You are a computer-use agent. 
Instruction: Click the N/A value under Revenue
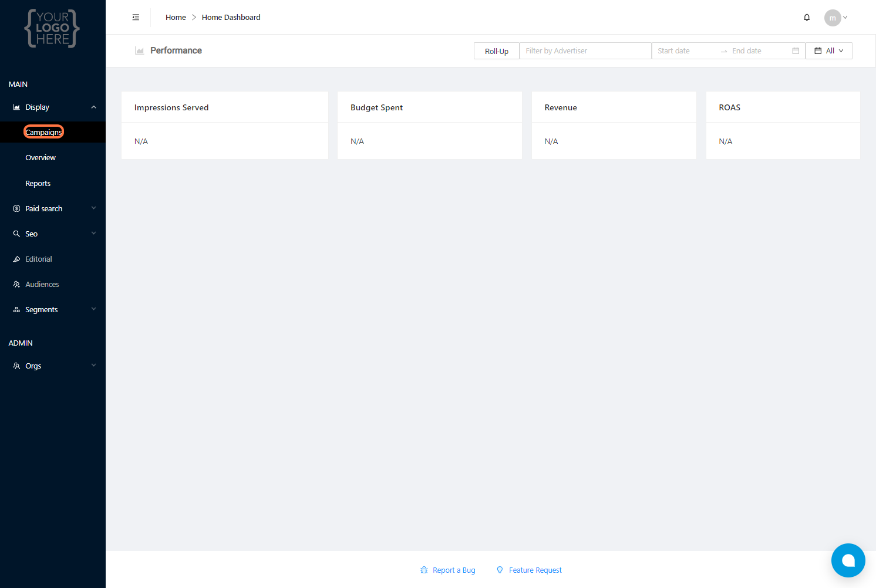551,141
